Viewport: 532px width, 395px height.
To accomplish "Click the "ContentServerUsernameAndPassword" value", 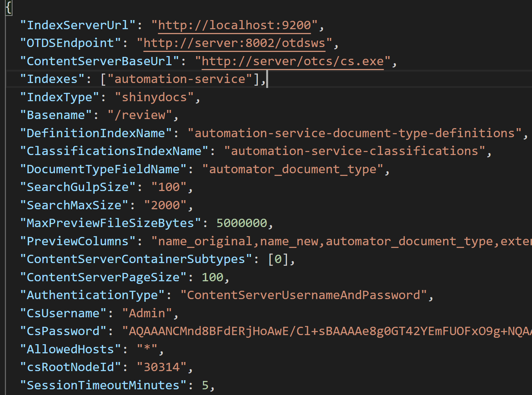I will tap(303, 295).
